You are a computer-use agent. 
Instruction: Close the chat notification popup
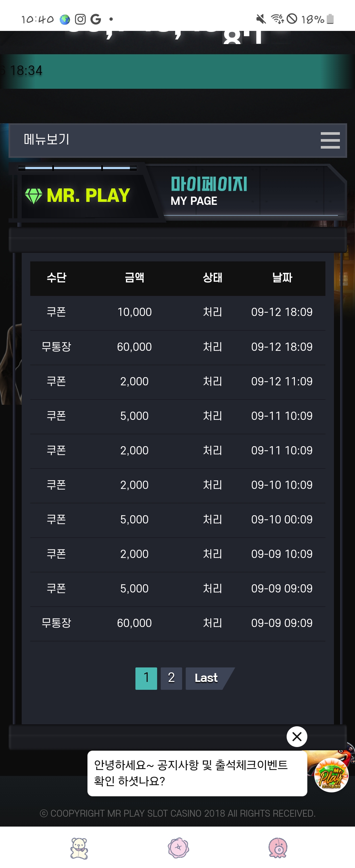pyautogui.click(x=296, y=736)
